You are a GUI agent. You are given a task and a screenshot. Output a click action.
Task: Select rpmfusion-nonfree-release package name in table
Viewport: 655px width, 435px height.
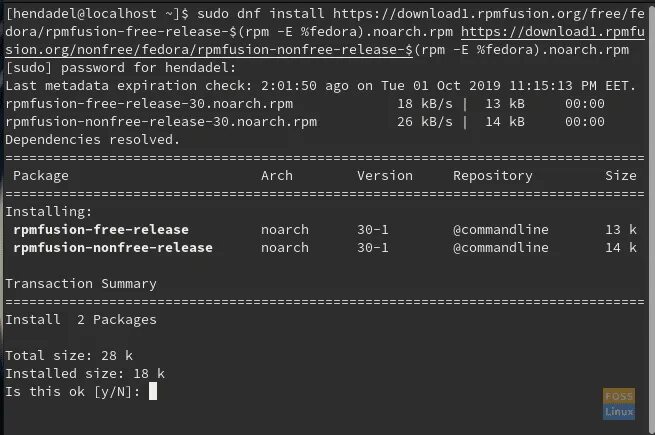pyautogui.click(x=113, y=247)
